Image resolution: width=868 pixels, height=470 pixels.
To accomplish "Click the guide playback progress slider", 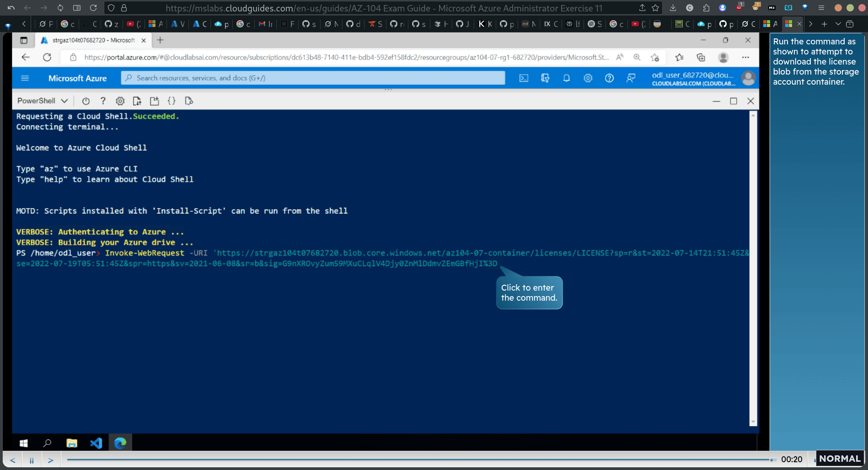I will pos(420,459).
